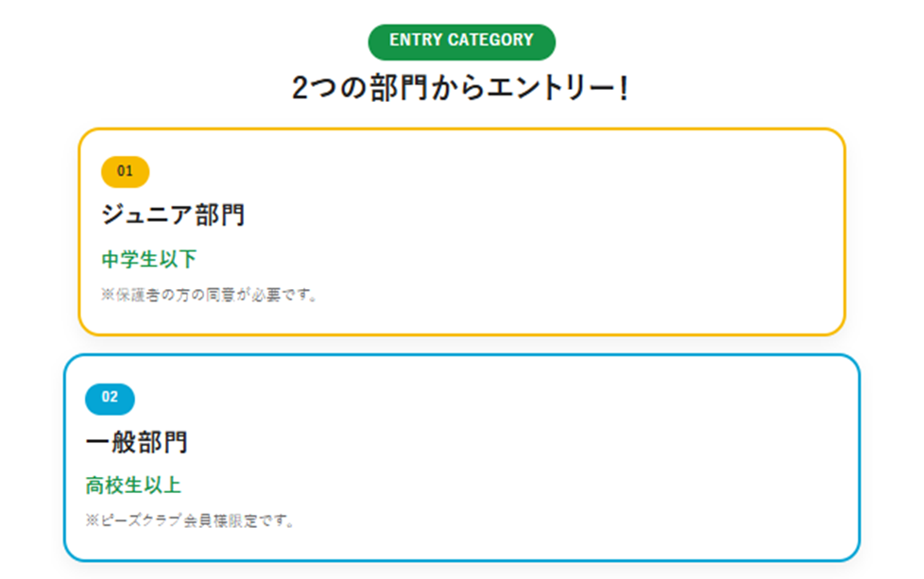924x579 pixels.
Task: Click the digit 2 in the main headline
Action: (x=299, y=89)
